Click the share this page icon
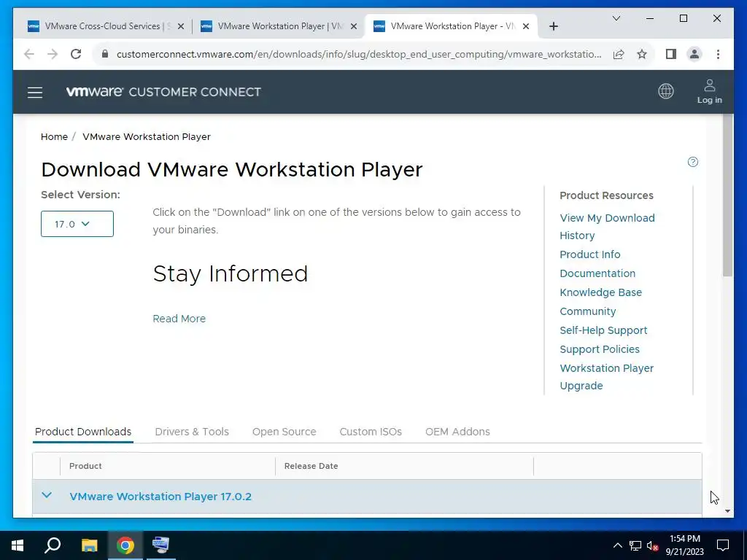This screenshot has height=560, width=747. click(x=619, y=54)
